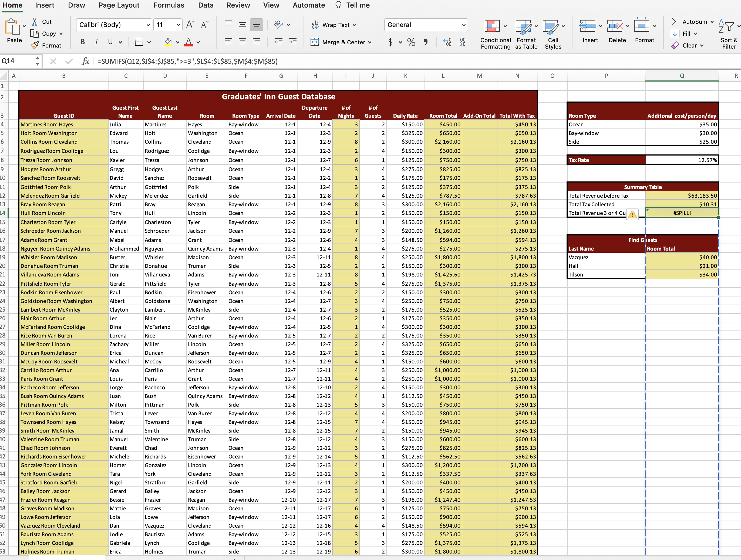
Task: Toggle italic formatting
Action: (96, 42)
